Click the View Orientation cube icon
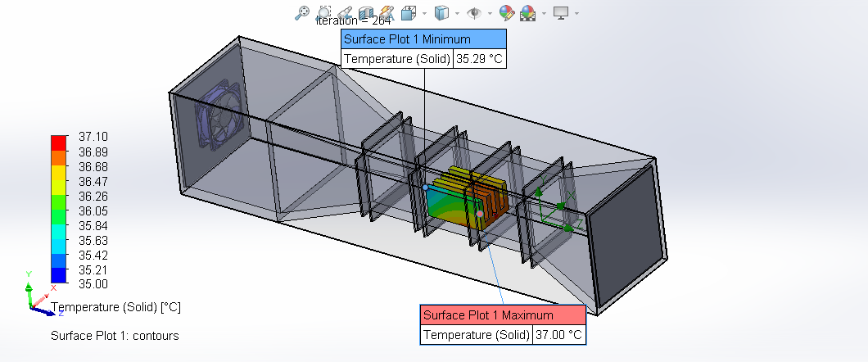868x362 pixels. [409, 13]
